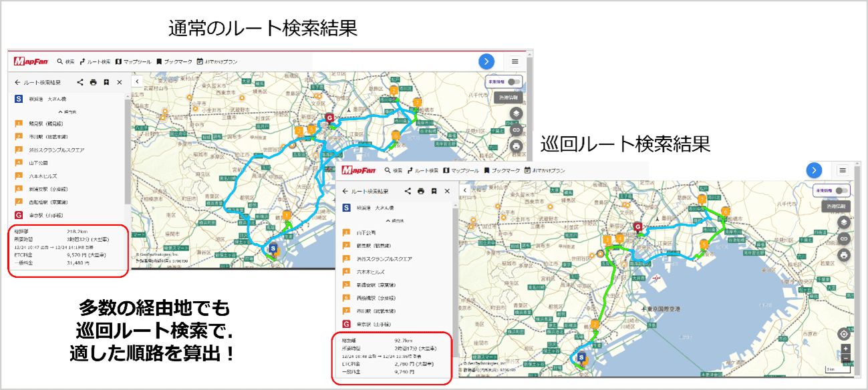Click the share icon in route results panel
The width and height of the screenshot is (868, 390).
[x=80, y=81]
